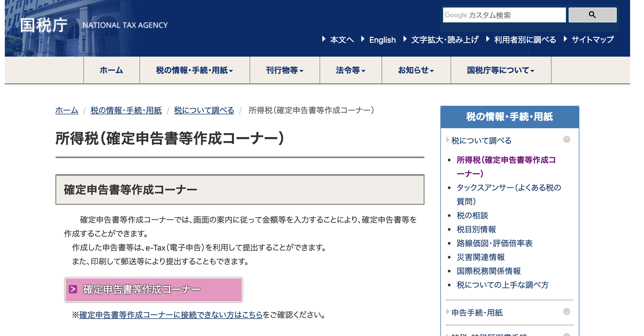Screen dimensions: 644x336
Task: Expand the 刊行物等 dropdown menu
Action: click(x=285, y=70)
